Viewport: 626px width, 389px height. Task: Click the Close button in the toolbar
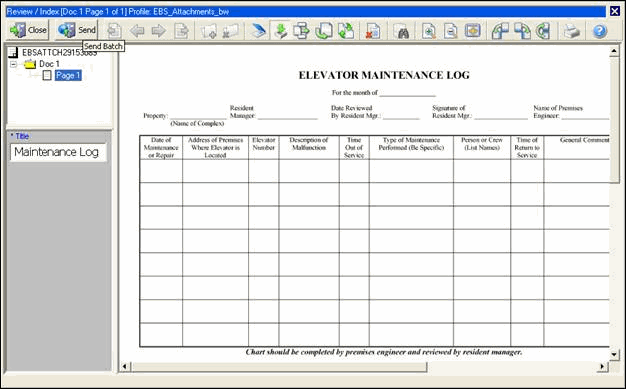coord(28,30)
